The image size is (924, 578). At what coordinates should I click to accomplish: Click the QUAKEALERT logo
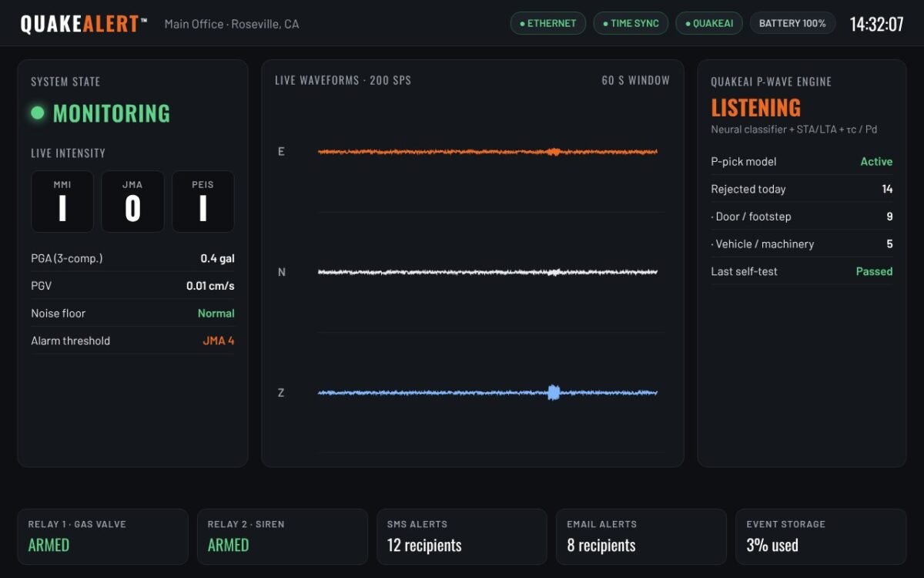point(84,24)
